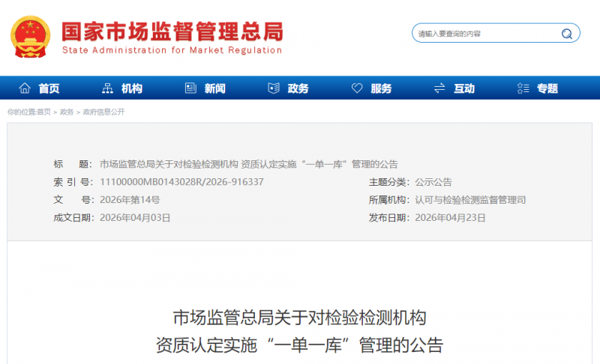Click the newspaper icon beside 新闻

pyautogui.click(x=190, y=88)
